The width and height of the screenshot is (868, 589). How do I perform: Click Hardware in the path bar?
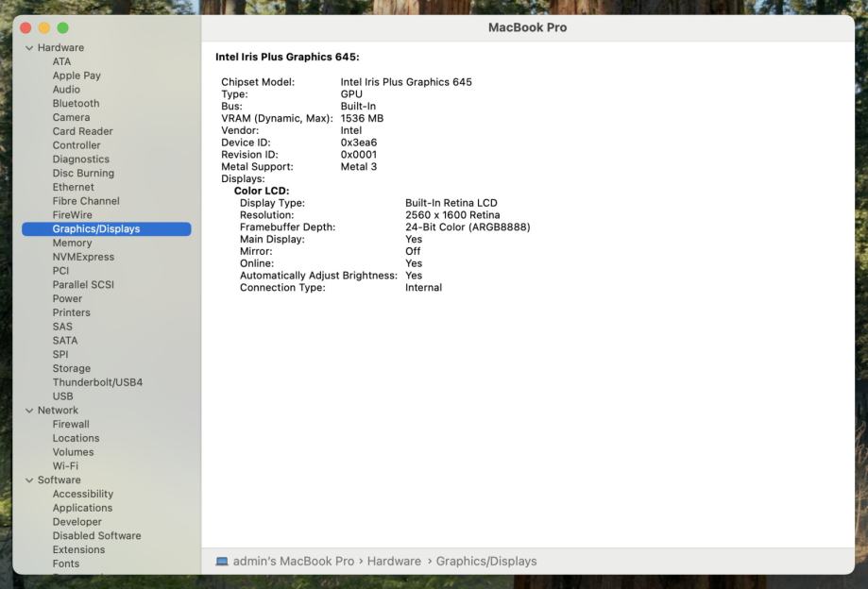coord(394,562)
